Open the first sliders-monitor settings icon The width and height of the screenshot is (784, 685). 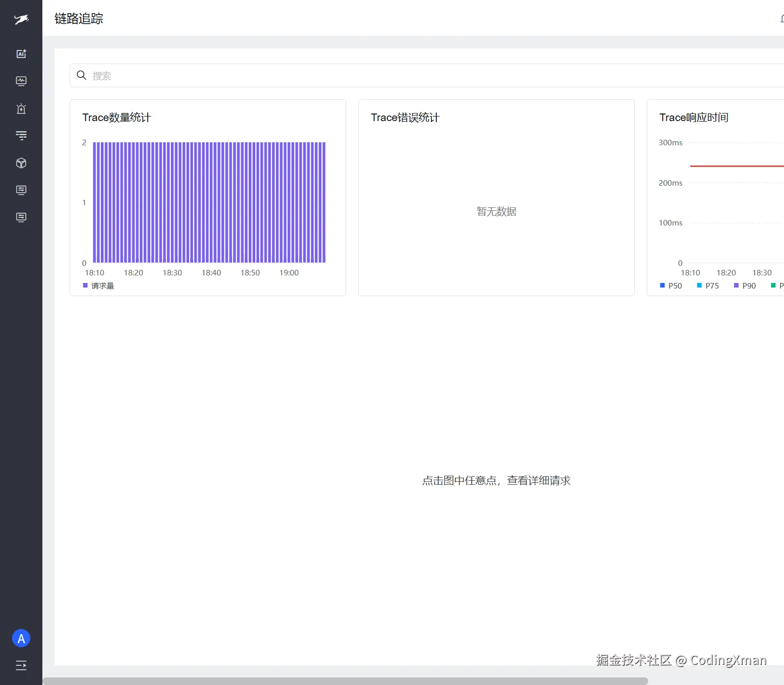tap(21, 190)
